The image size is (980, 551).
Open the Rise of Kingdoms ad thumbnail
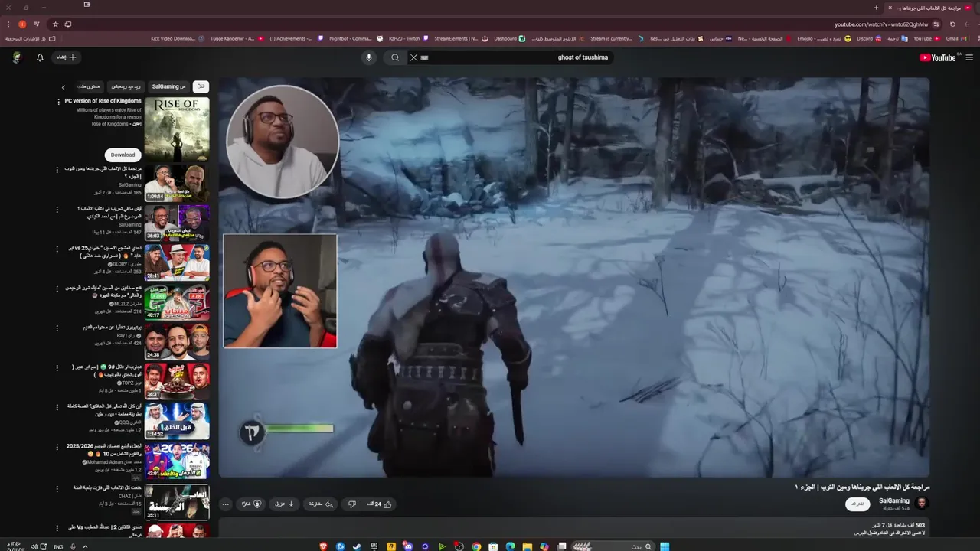[x=177, y=129]
